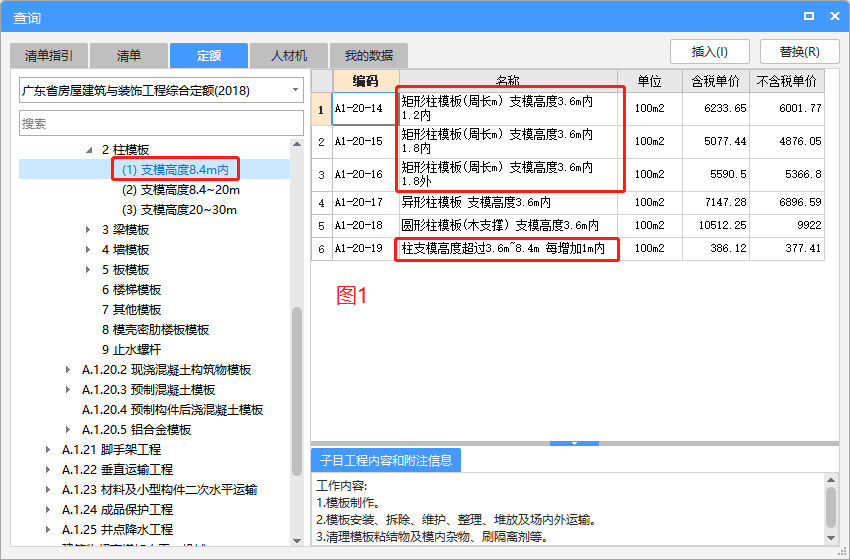Select code cell A1-20-15

click(x=365, y=141)
